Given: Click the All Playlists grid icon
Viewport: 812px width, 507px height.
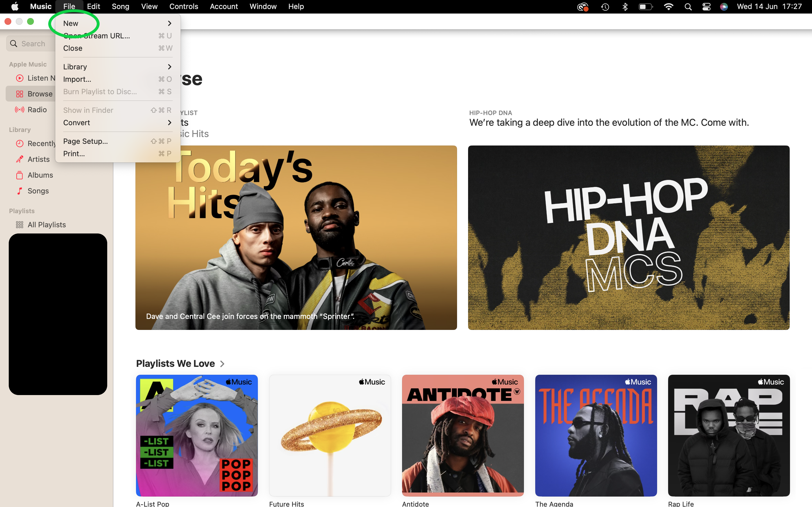Looking at the screenshot, I should [20, 225].
